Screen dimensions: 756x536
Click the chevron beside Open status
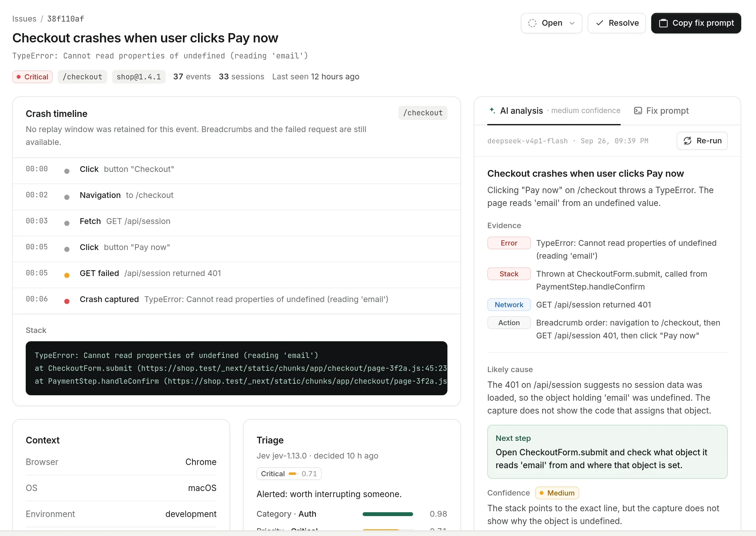[x=572, y=23]
